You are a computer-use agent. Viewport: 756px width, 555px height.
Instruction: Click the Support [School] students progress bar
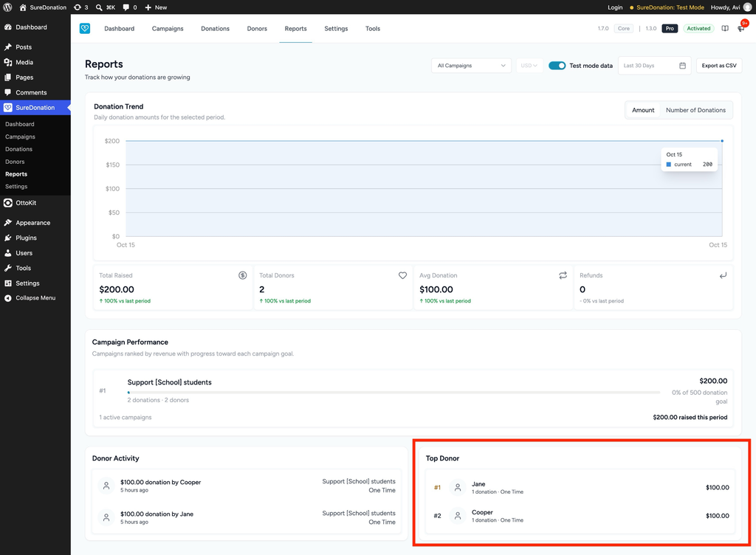(x=394, y=392)
